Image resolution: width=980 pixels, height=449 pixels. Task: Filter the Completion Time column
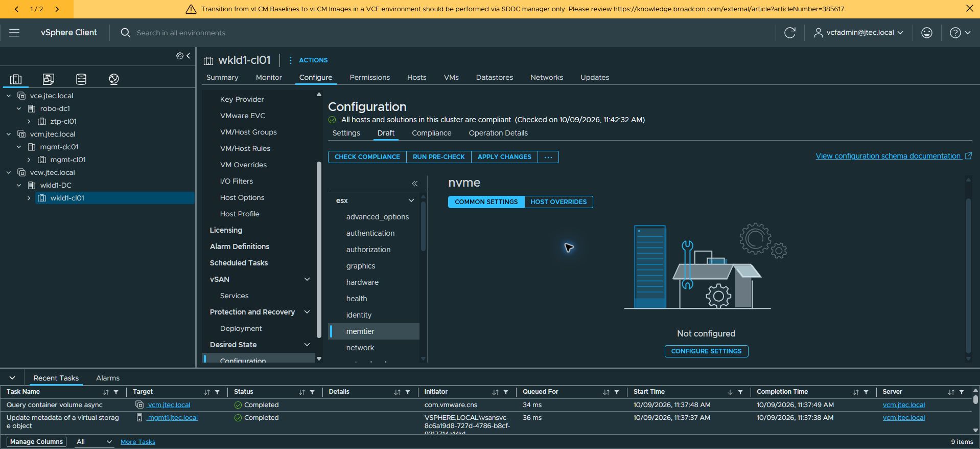(x=866, y=392)
